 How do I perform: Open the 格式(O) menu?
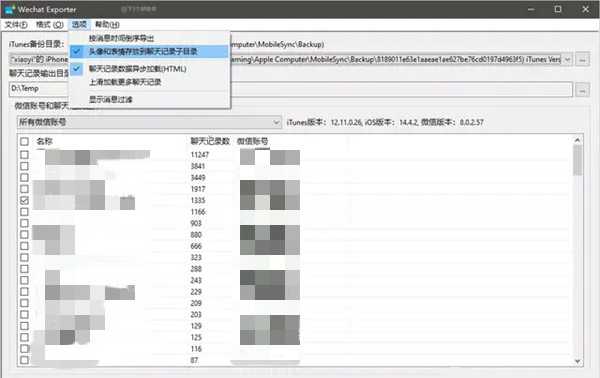49,24
